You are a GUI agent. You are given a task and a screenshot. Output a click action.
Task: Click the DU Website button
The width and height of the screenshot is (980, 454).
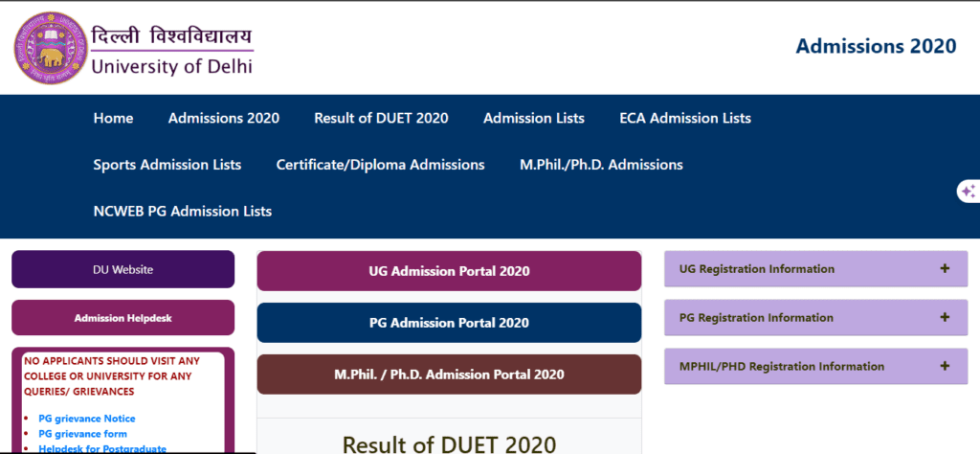click(x=123, y=269)
